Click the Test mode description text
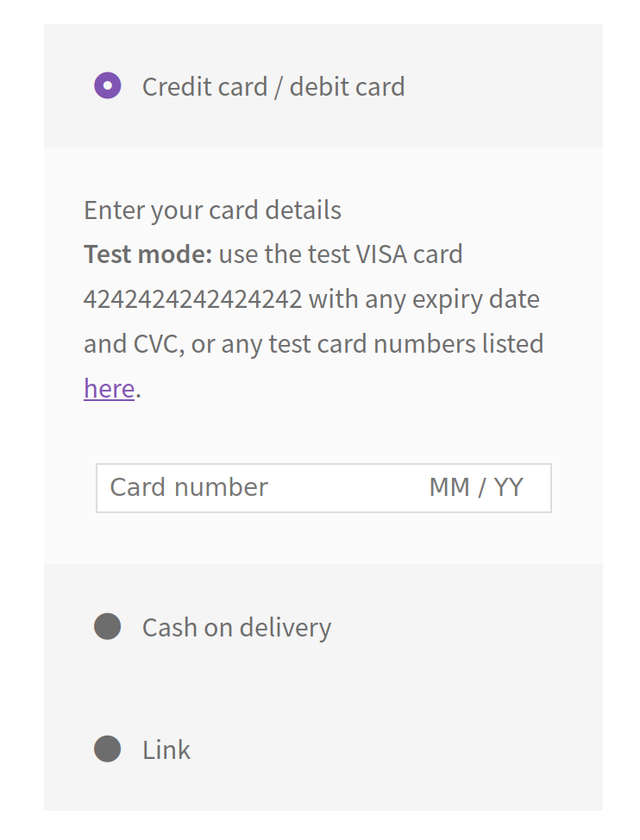 pyautogui.click(x=273, y=254)
